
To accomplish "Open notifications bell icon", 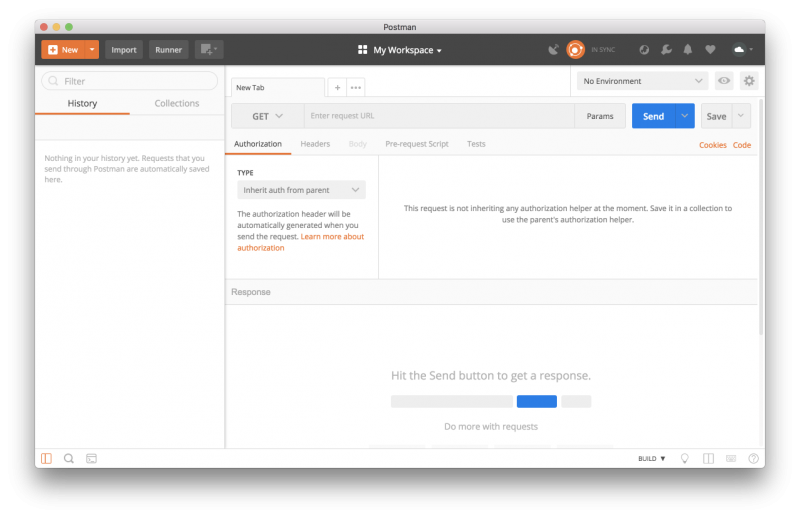I will [x=688, y=49].
